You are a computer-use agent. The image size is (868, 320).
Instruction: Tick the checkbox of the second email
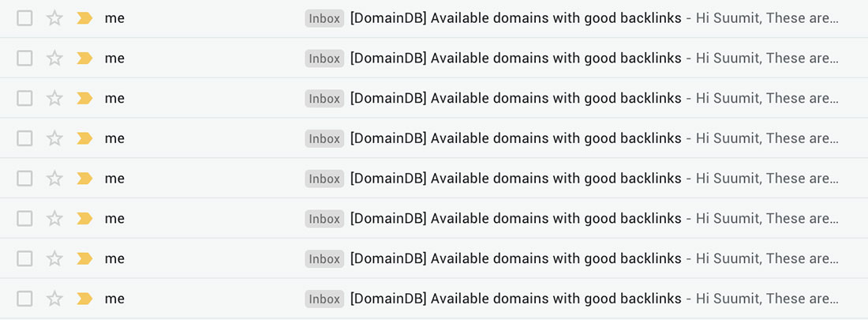[24, 58]
